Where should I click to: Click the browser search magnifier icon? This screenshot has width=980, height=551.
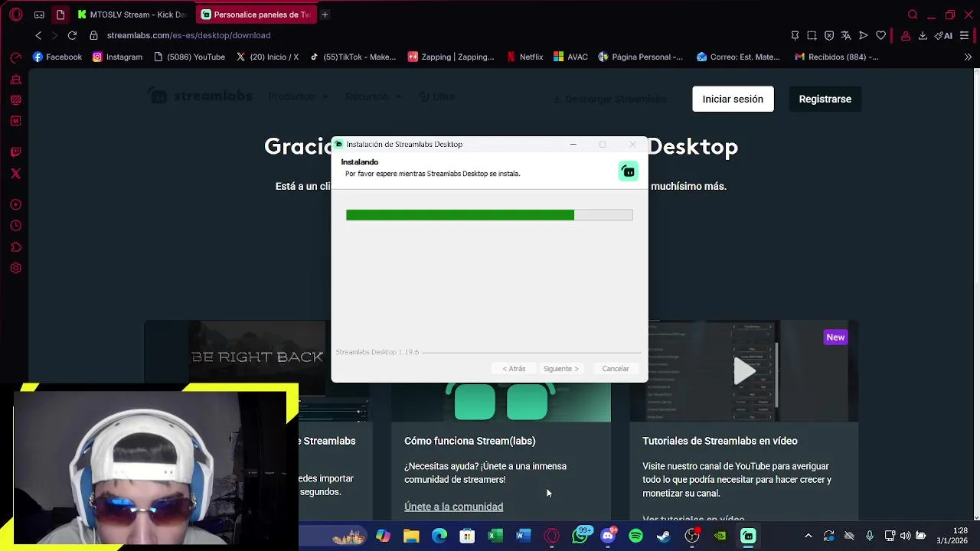click(913, 15)
